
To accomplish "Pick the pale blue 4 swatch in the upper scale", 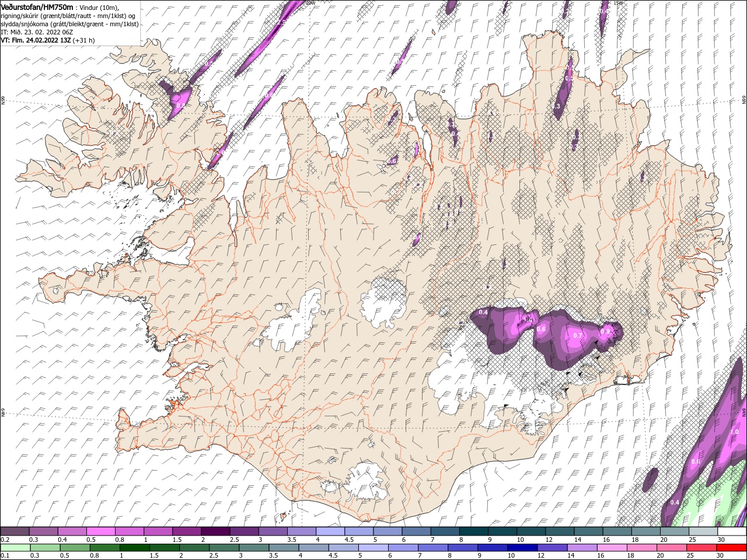I will tap(330, 531).
